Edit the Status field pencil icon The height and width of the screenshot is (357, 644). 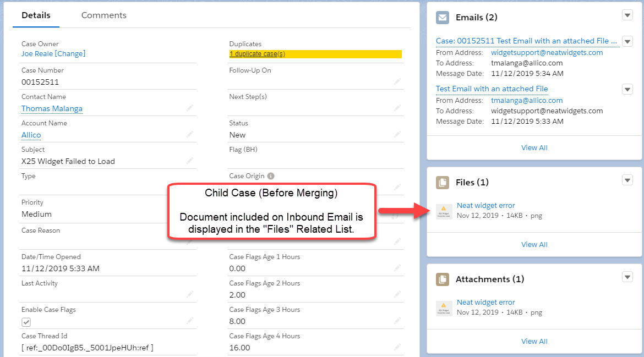[397, 135]
